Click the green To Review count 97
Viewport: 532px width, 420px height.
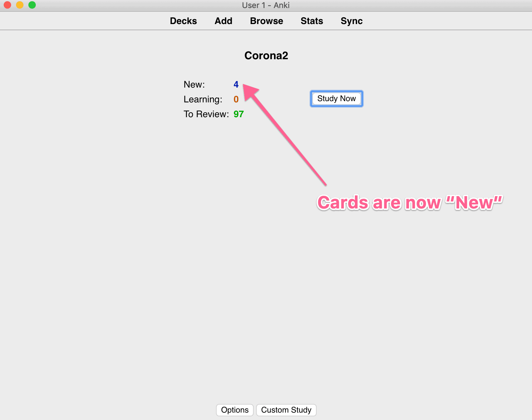pyautogui.click(x=239, y=114)
